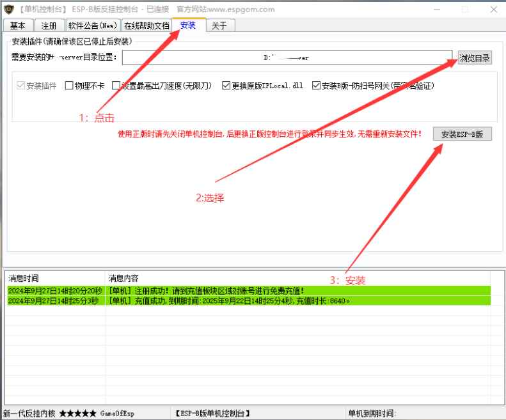
Task: Select the 安装 tab
Action: point(188,25)
